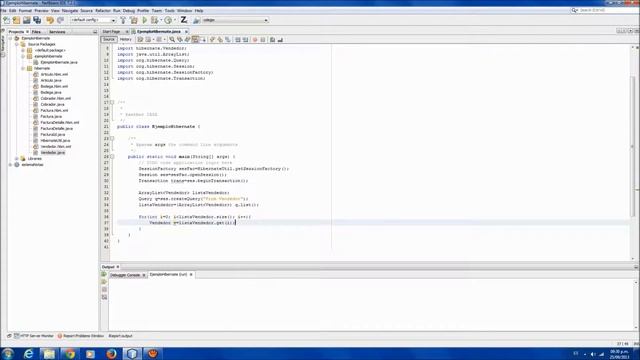
Task: Open Internet Explorer from the taskbar
Action: [x=28, y=353]
